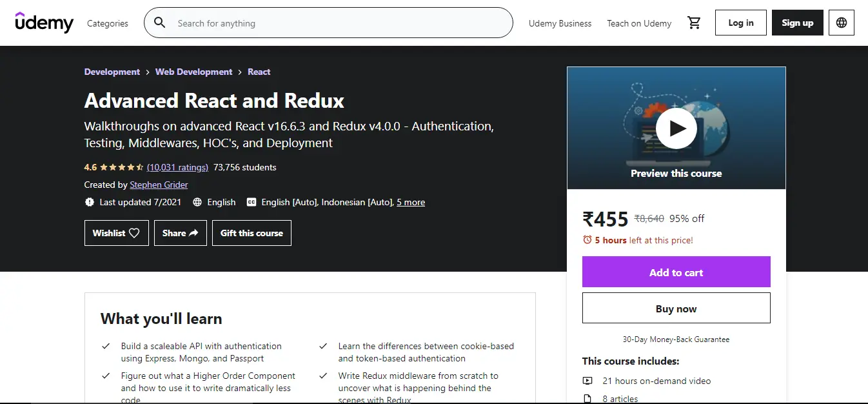This screenshot has height=404, width=868.
Task: Select the globe language icon in header
Action: 842,22
